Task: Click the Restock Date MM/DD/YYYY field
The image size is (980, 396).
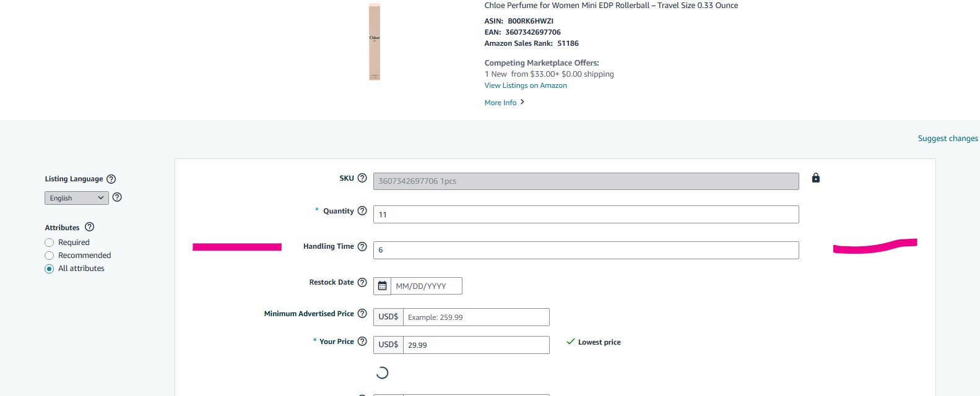Action: pyautogui.click(x=427, y=286)
